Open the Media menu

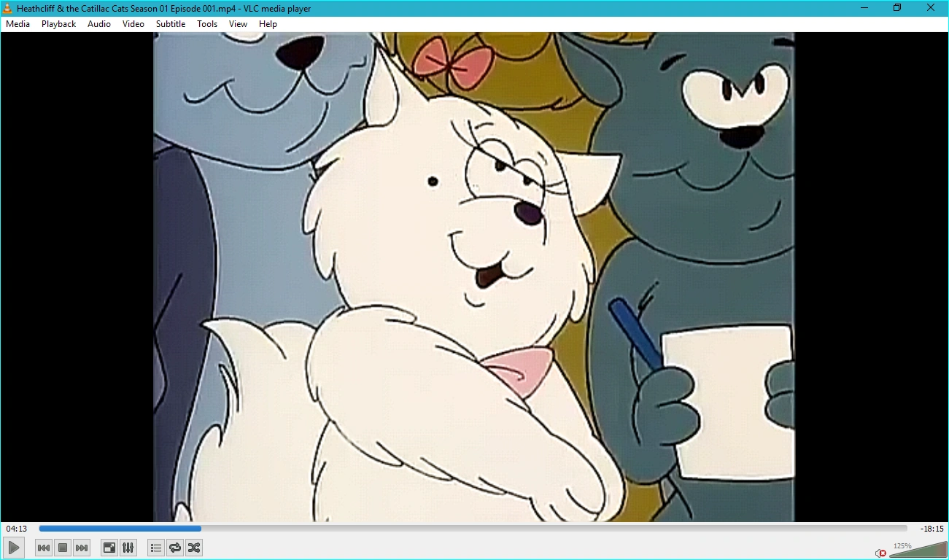click(18, 24)
